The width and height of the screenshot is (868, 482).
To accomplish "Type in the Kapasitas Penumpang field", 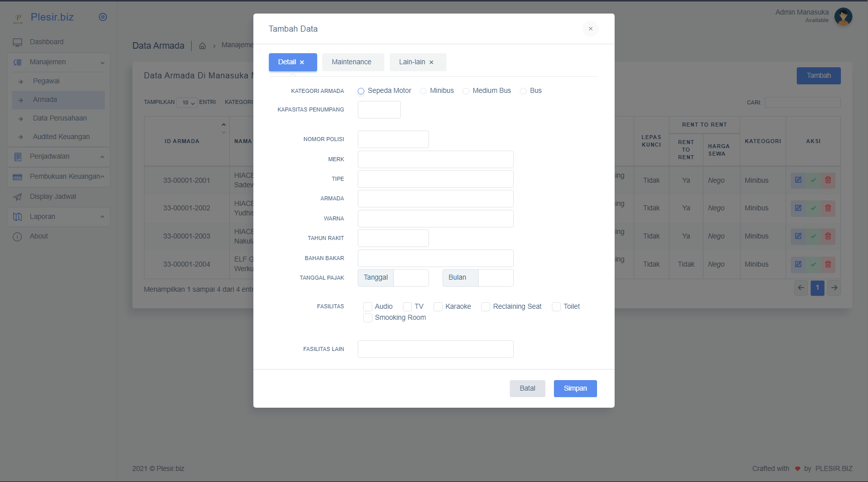I will [x=379, y=109].
